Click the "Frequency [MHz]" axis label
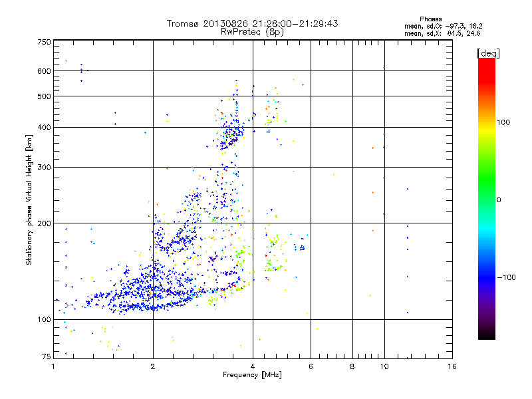Viewport: 532px width, 399px height. coord(252,375)
